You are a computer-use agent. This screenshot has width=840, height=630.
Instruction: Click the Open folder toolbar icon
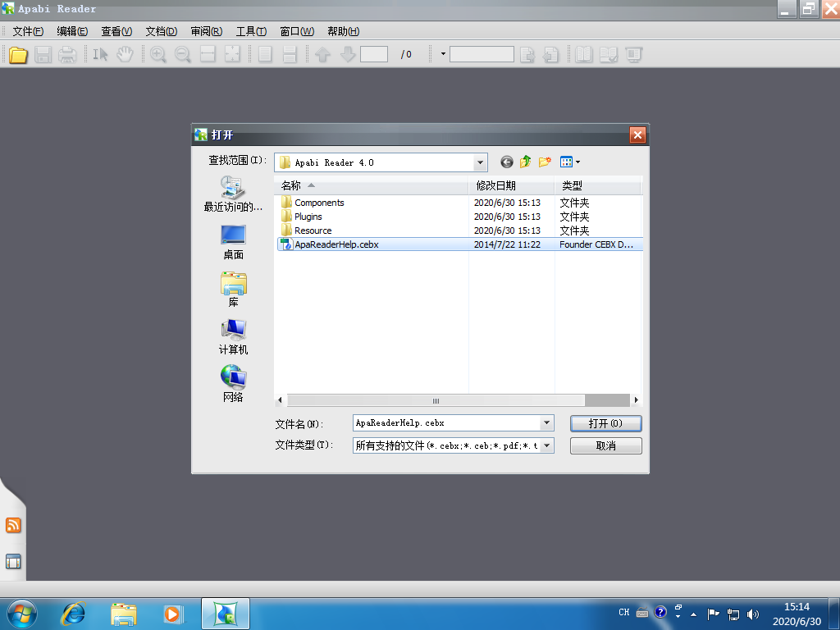pos(18,55)
